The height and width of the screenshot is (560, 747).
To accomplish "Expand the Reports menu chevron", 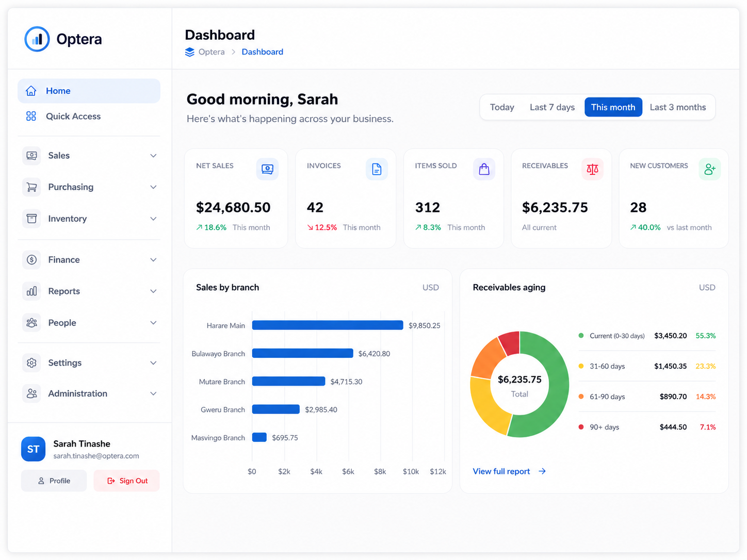I will (x=153, y=291).
